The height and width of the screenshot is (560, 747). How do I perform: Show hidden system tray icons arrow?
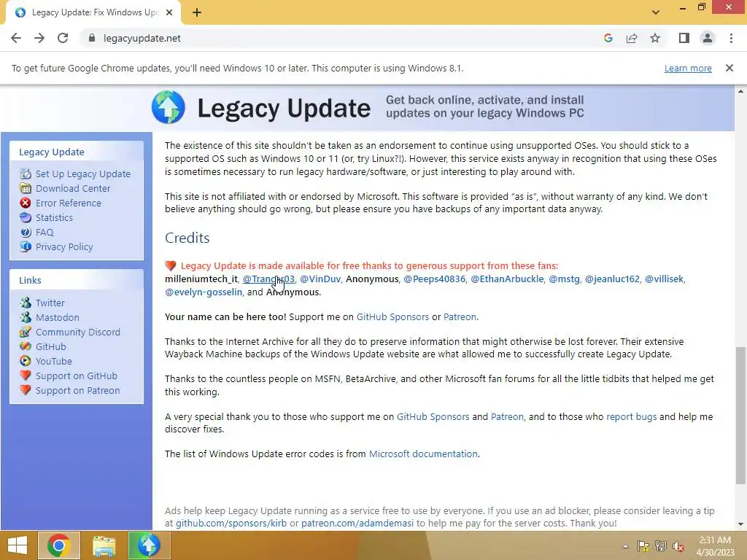click(x=625, y=546)
